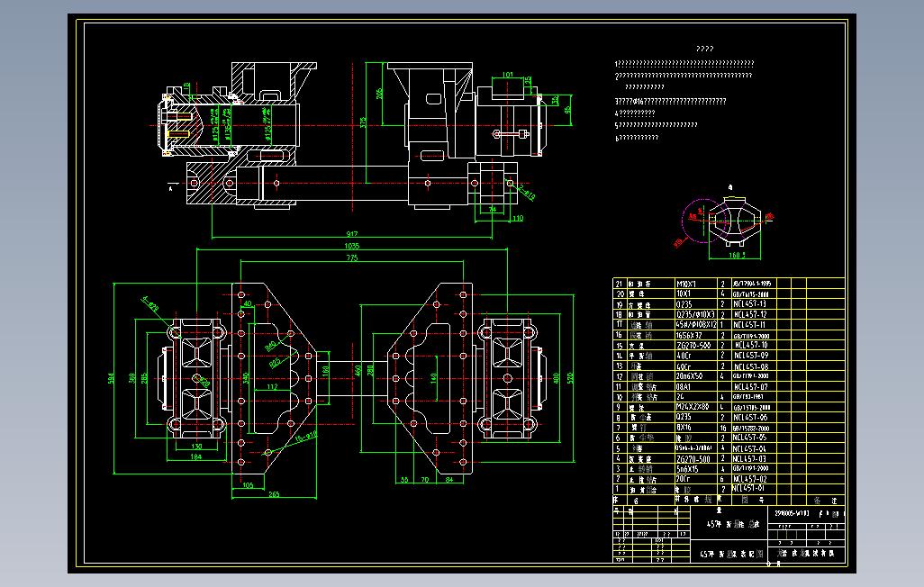Click the R25 radius label
The height and width of the screenshot is (587, 924).
tap(275, 365)
